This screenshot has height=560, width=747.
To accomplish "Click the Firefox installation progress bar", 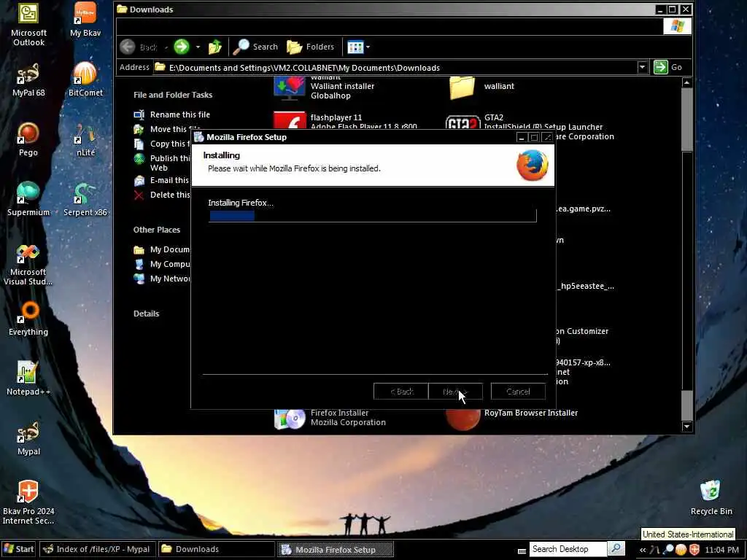I will pos(373,216).
